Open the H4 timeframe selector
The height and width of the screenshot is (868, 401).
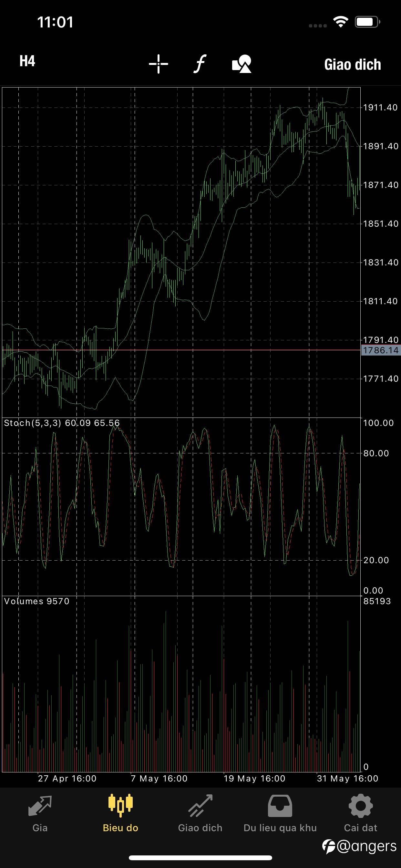[x=27, y=61]
